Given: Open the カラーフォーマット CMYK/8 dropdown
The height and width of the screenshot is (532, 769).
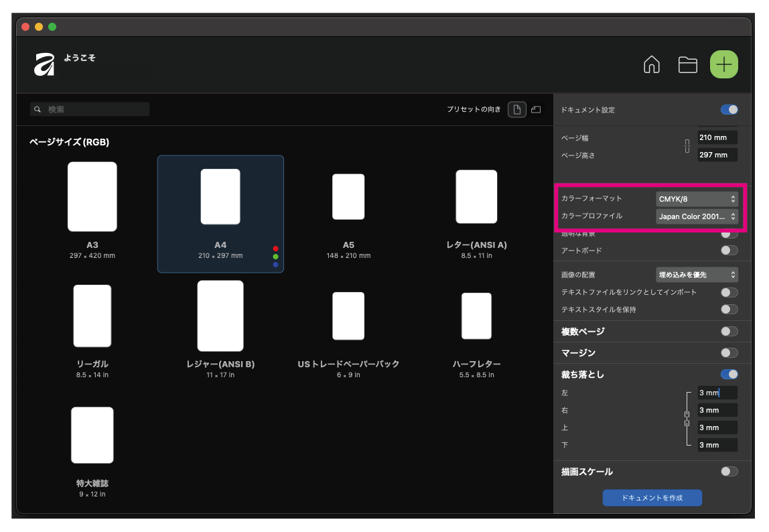Looking at the screenshot, I should coord(696,199).
